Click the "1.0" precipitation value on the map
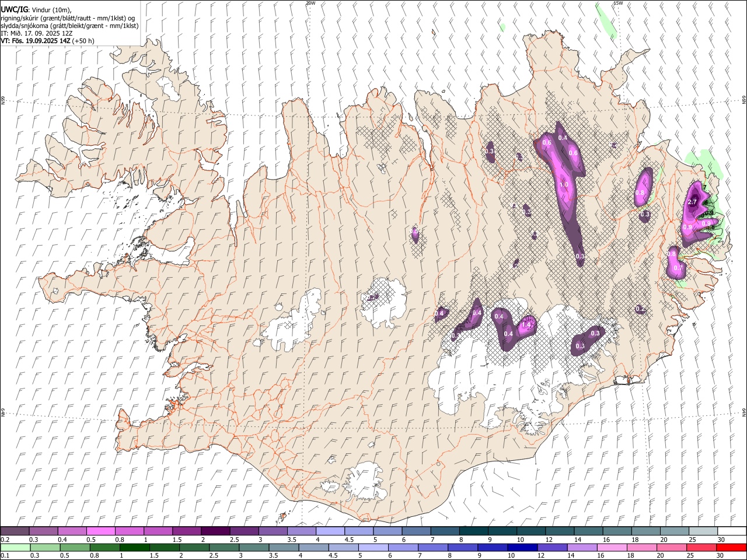 (564, 184)
